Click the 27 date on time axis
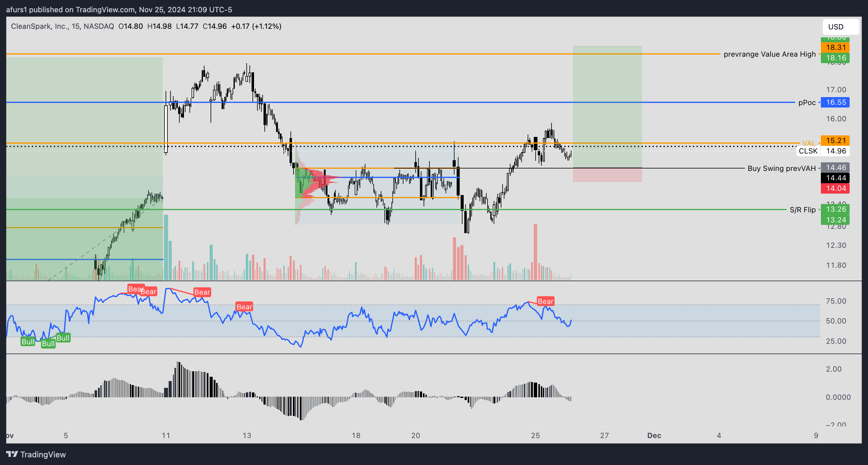 604,435
